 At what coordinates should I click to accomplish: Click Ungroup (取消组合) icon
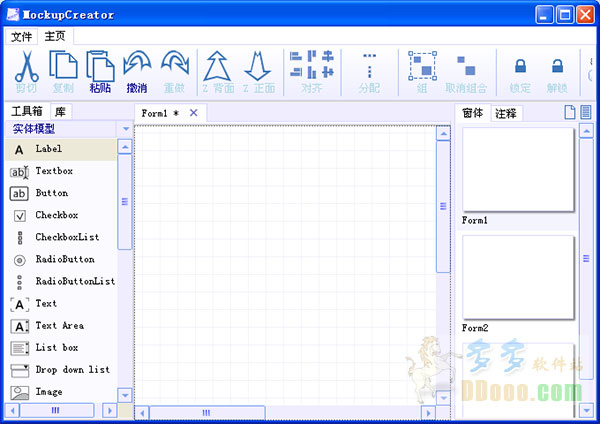pyautogui.click(x=466, y=65)
